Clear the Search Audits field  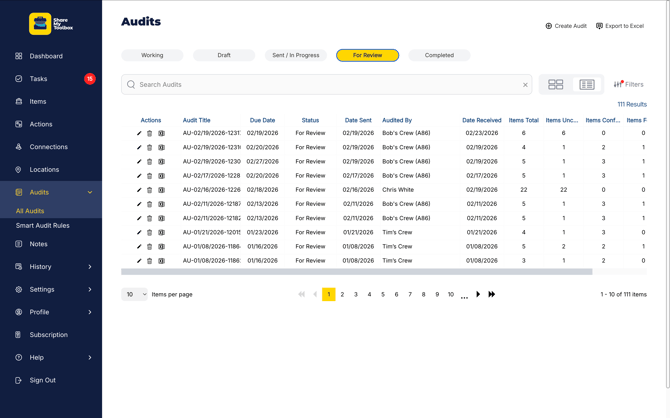pos(525,85)
